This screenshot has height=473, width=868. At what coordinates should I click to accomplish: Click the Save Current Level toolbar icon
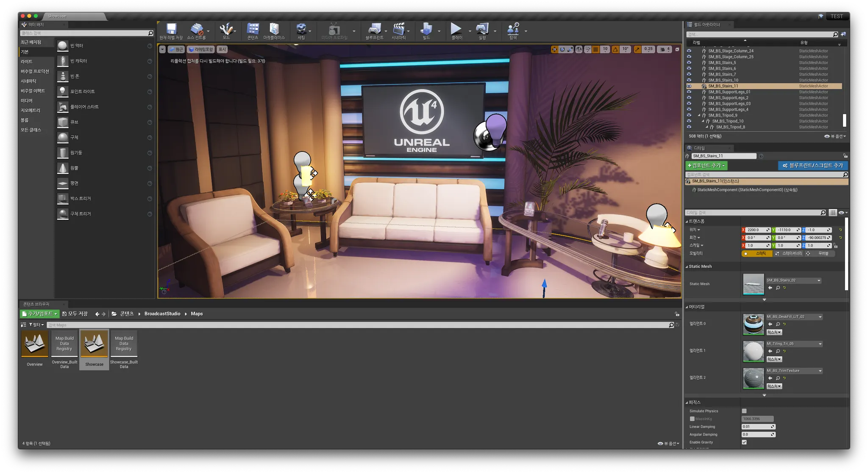[171, 30]
